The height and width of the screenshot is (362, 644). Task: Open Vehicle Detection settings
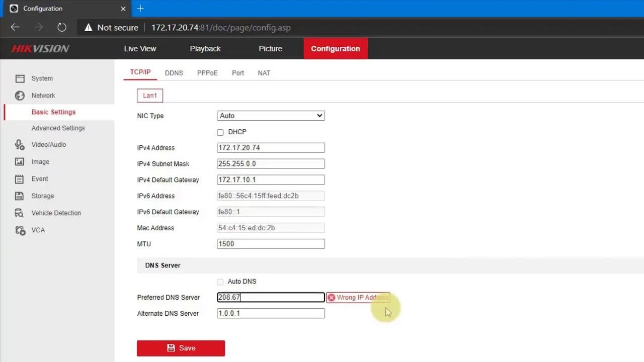tap(56, 213)
